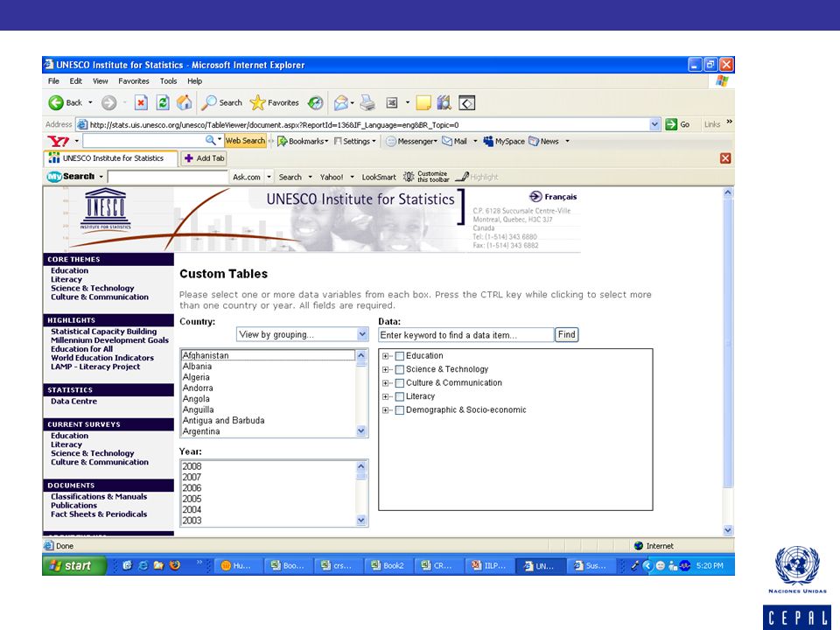Click the Français language arrow icon

coord(535,197)
